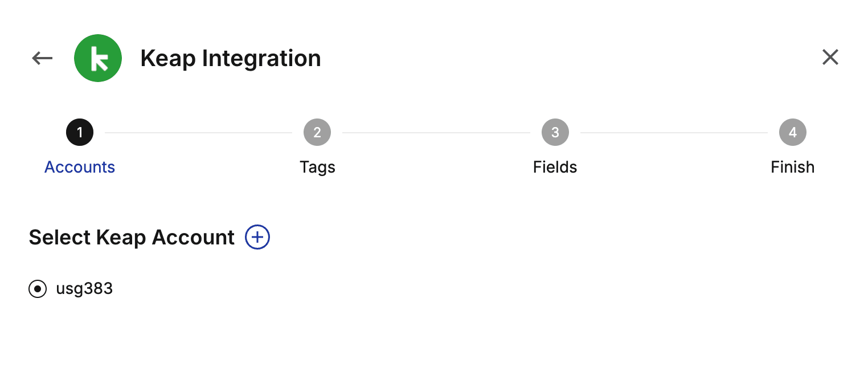Viewport: 868px width, 384px height.
Task: Switch to the Tags step label
Action: tap(317, 167)
